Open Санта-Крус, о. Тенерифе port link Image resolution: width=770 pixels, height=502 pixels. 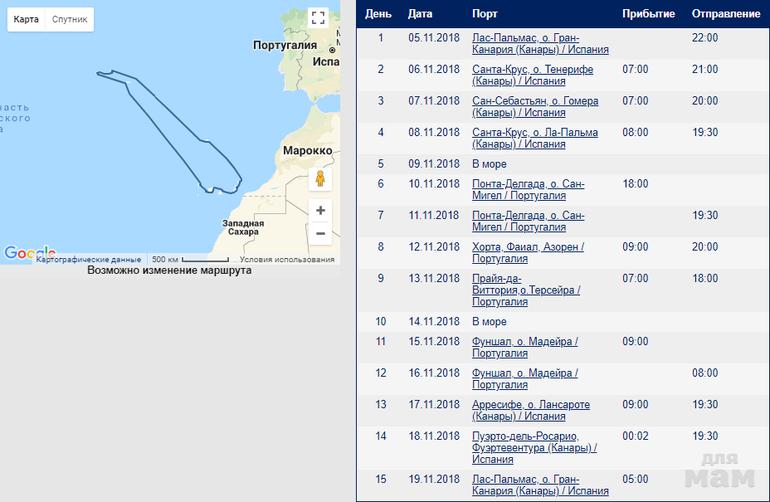pyautogui.click(x=532, y=69)
